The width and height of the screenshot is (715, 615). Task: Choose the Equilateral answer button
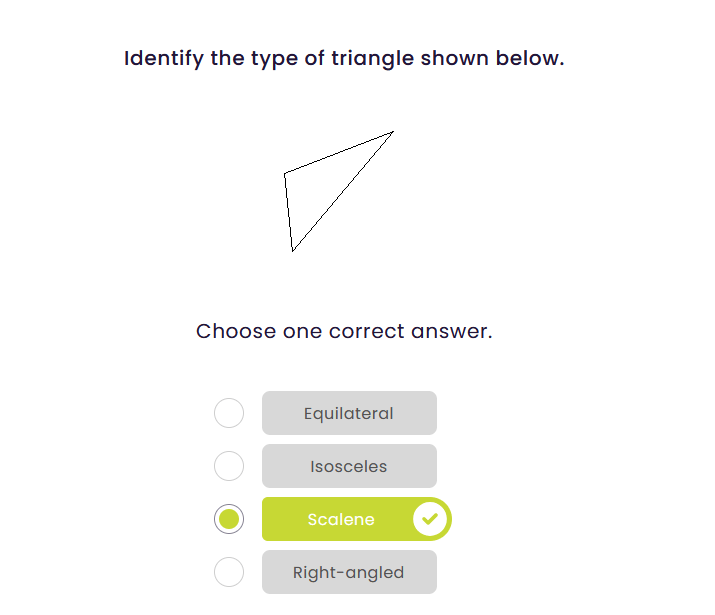349,413
